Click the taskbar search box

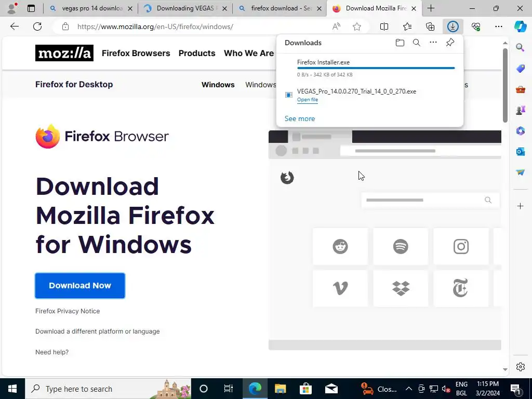[x=108, y=389]
